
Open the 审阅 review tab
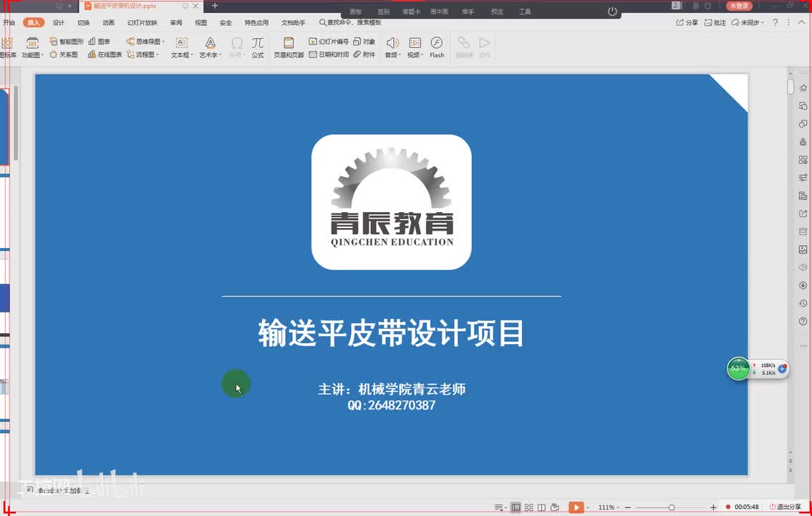point(176,22)
